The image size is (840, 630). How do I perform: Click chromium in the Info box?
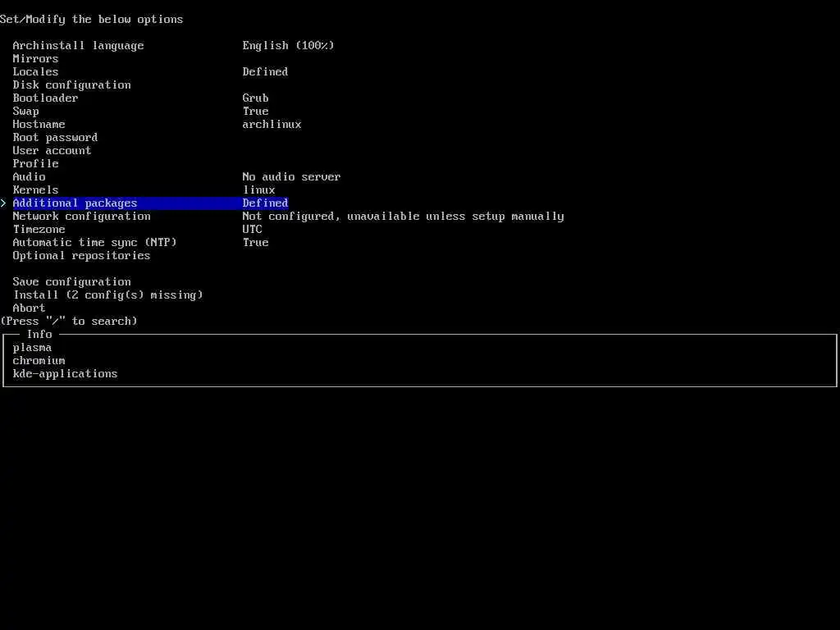pos(39,361)
